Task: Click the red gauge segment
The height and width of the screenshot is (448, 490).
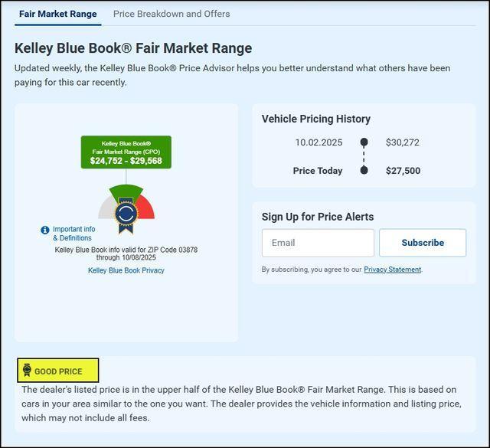Action: click(147, 209)
